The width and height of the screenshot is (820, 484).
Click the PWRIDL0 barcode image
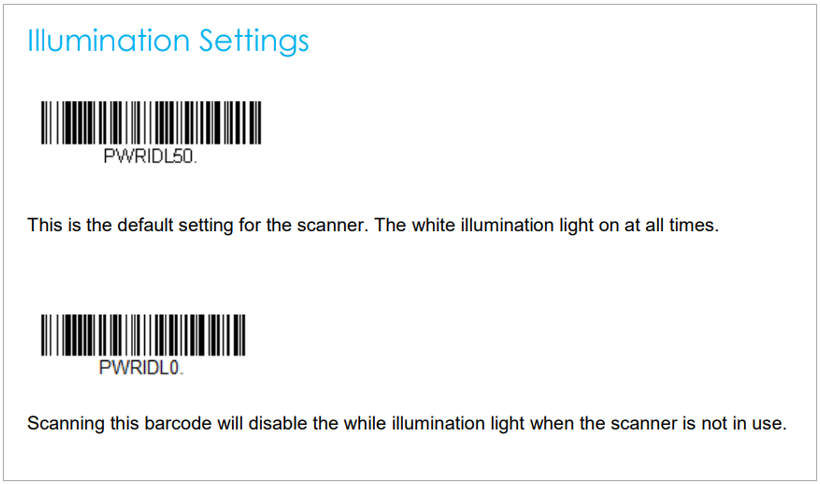point(143,336)
